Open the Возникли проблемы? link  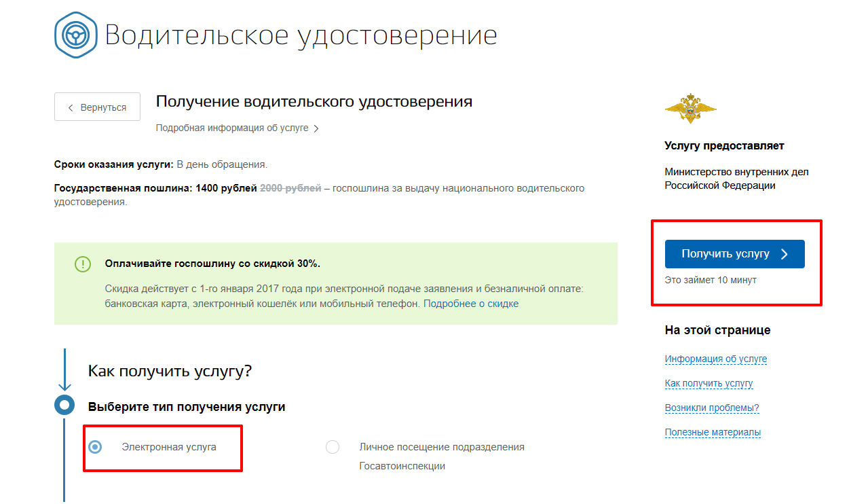point(712,408)
